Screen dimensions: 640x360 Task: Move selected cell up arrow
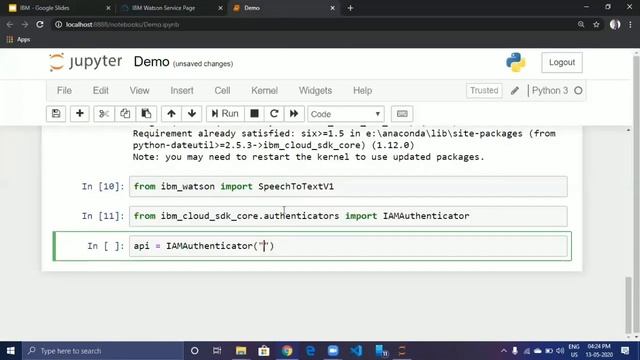pos(171,114)
